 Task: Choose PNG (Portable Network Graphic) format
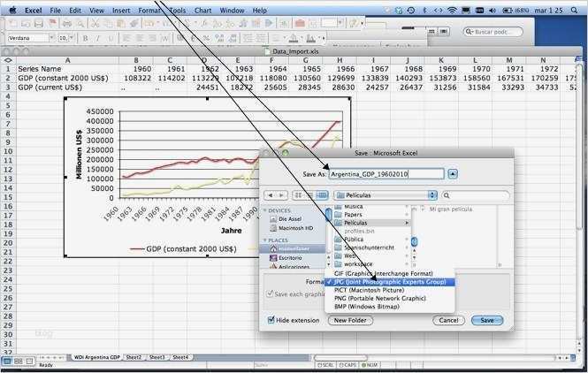pos(390,299)
